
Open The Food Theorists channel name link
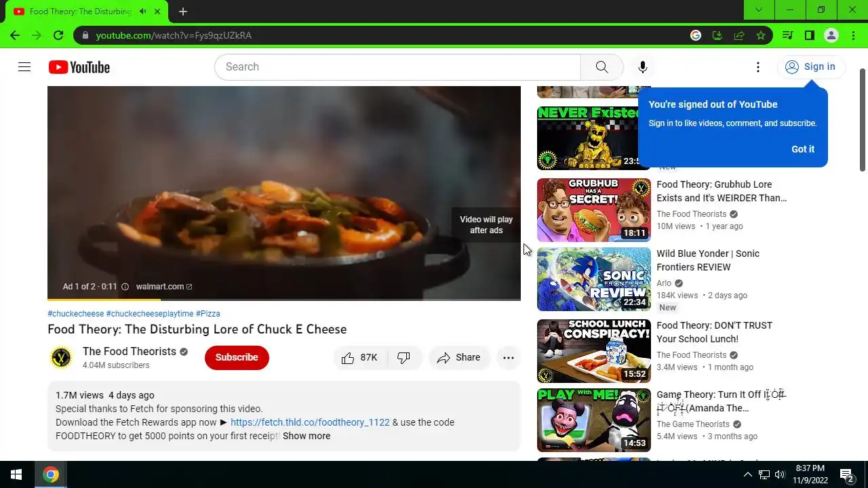pyautogui.click(x=130, y=351)
